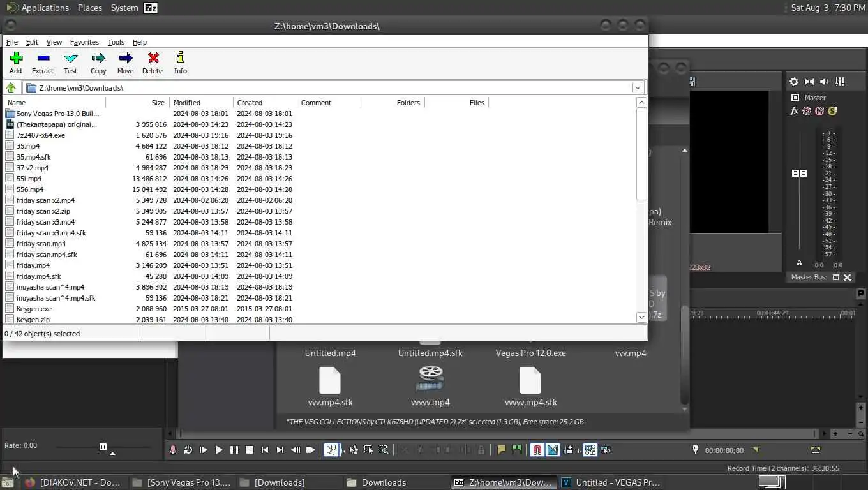Click Go to End in VEGAS transport

click(280, 450)
